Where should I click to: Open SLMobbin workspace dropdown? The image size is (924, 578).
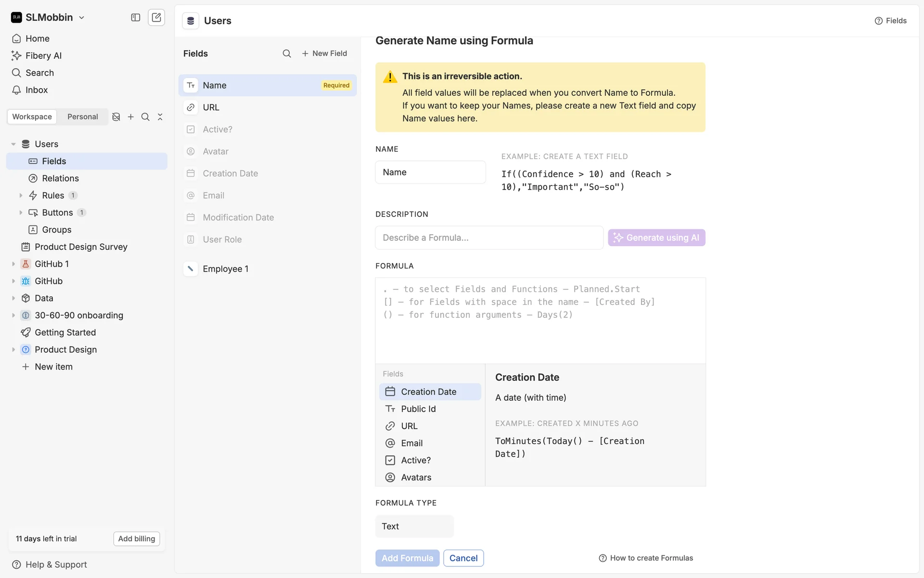48,17
